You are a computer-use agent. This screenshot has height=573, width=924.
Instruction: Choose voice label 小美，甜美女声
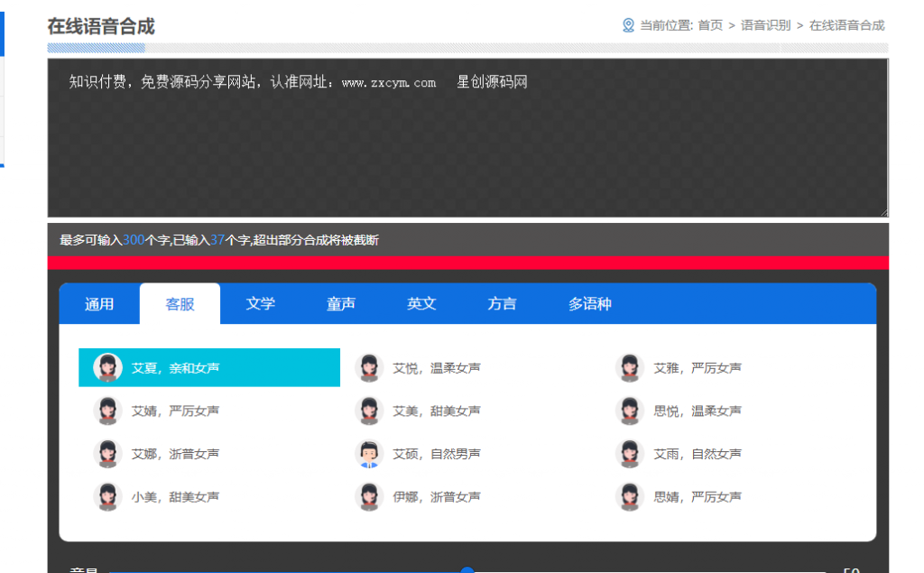(x=176, y=497)
